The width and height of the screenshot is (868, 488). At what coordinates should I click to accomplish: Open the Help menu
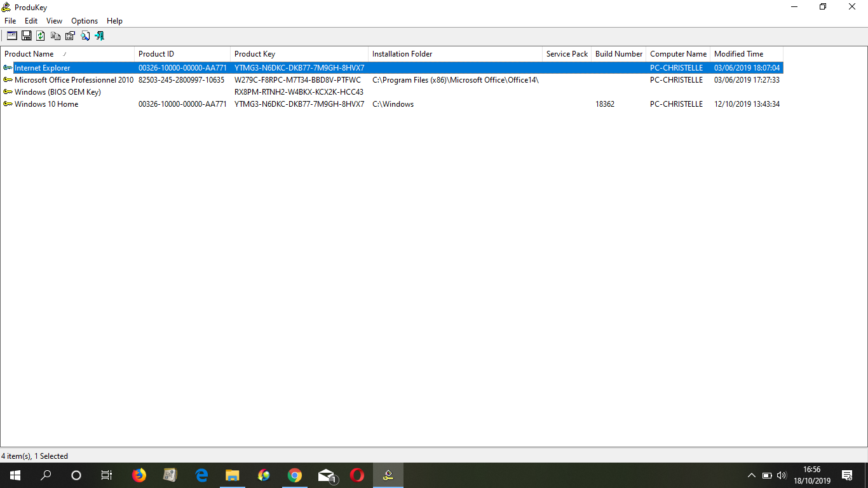pyautogui.click(x=114, y=21)
